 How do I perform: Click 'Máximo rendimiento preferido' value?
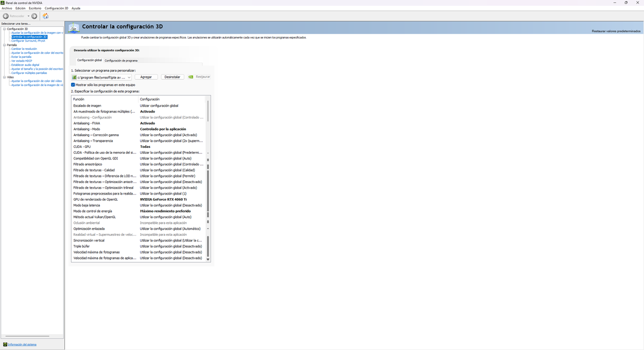165,211
